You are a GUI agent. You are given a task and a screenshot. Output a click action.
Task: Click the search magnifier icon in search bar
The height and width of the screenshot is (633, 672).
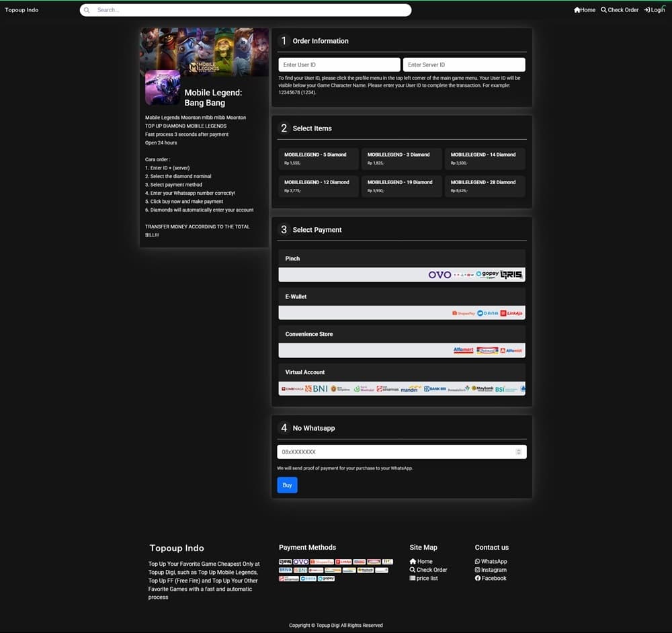tap(87, 10)
